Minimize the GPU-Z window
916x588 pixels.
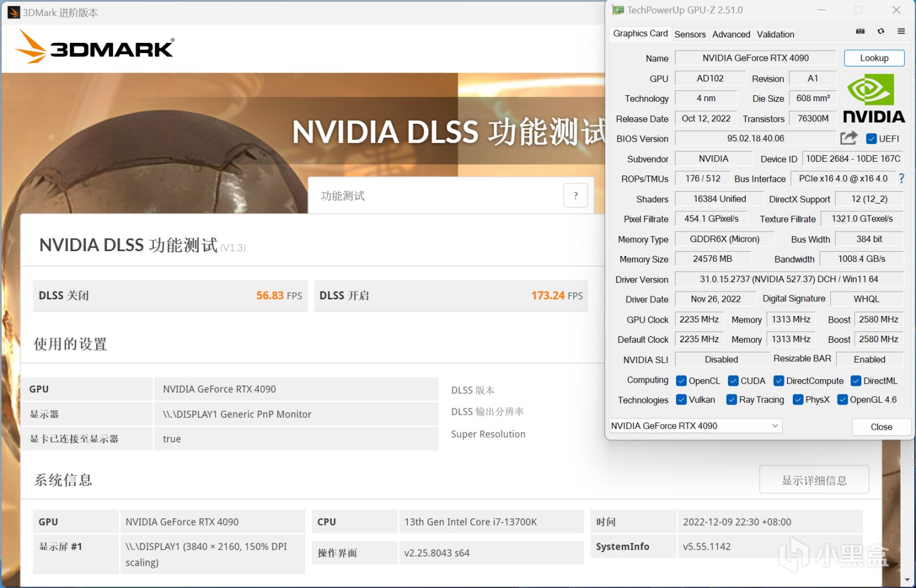(x=821, y=10)
